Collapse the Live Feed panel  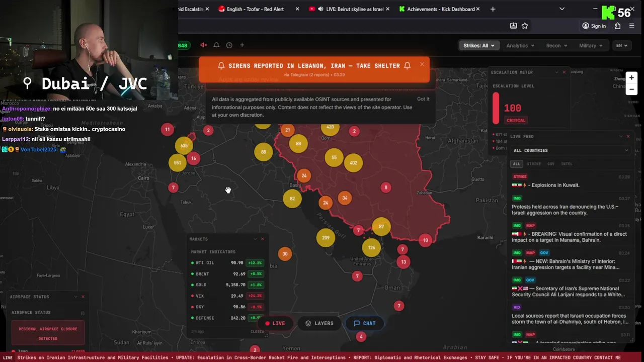621,136
